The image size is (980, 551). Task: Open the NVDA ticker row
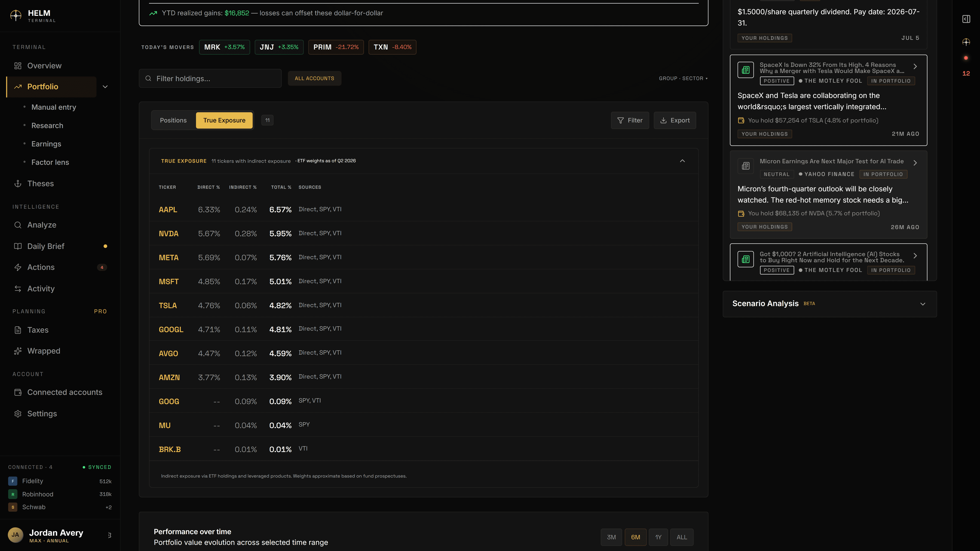tap(424, 233)
